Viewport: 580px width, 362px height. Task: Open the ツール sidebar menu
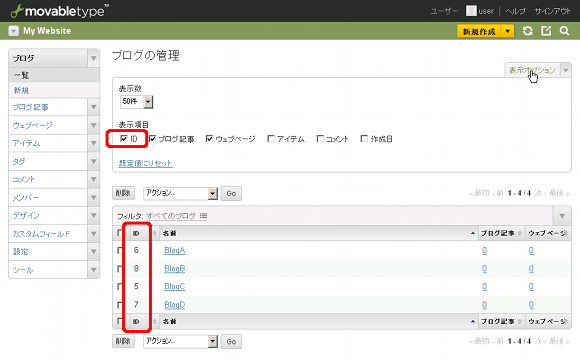pyautogui.click(x=48, y=270)
